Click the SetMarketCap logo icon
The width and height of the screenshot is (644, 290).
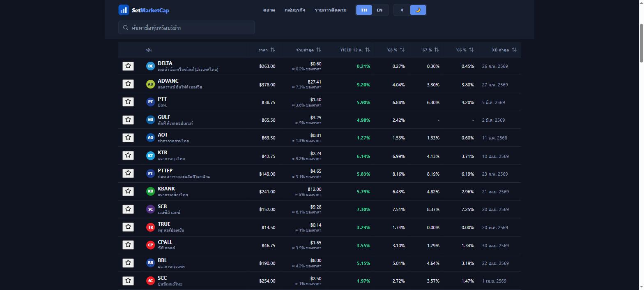(x=124, y=10)
